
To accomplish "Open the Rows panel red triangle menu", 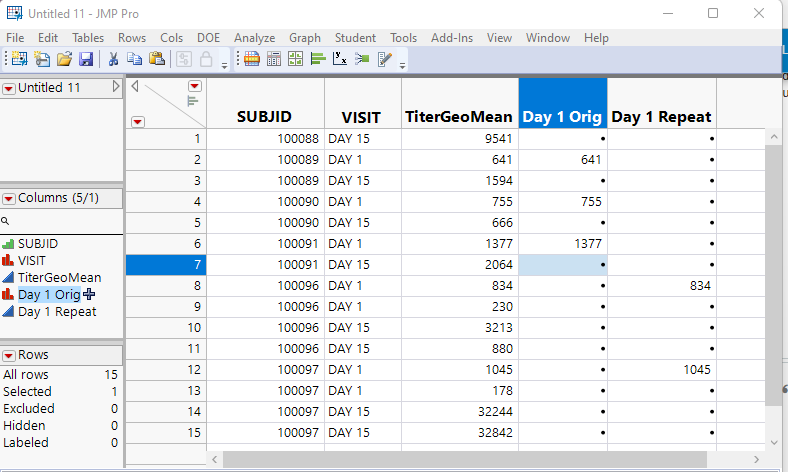I will click(x=9, y=356).
